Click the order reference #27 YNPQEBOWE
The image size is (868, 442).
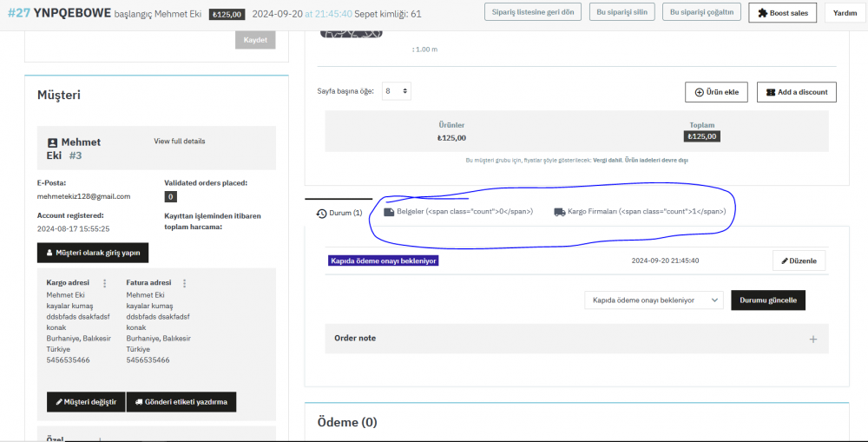(x=59, y=13)
